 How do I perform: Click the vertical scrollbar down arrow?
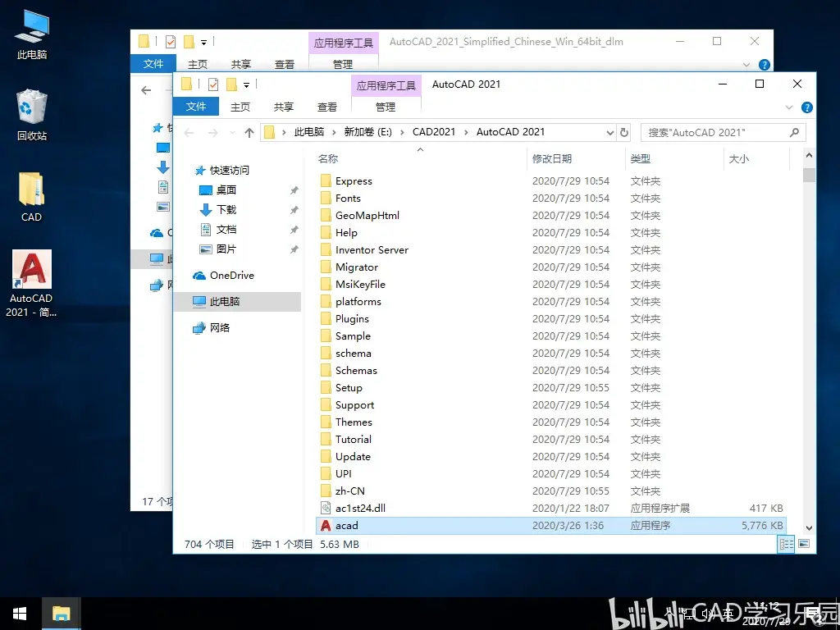coord(809,527)
